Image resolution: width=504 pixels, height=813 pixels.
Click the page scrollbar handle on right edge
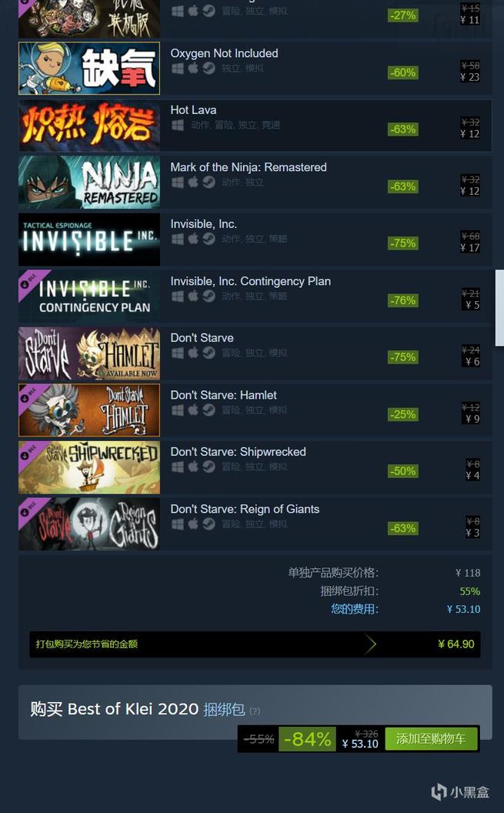pos(499,307)
